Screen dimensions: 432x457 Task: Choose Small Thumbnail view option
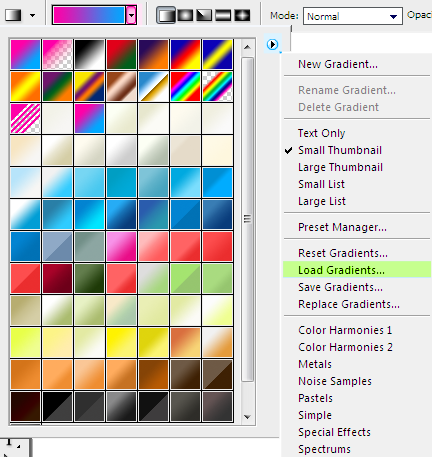[x=340, y=150]
